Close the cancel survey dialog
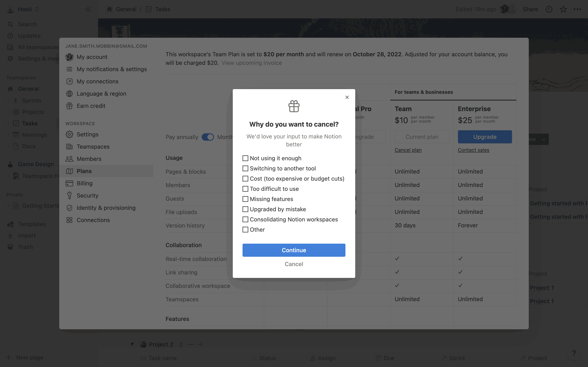Screen dimensions: 588x367 pyautogui.click(x=347, y=97)
